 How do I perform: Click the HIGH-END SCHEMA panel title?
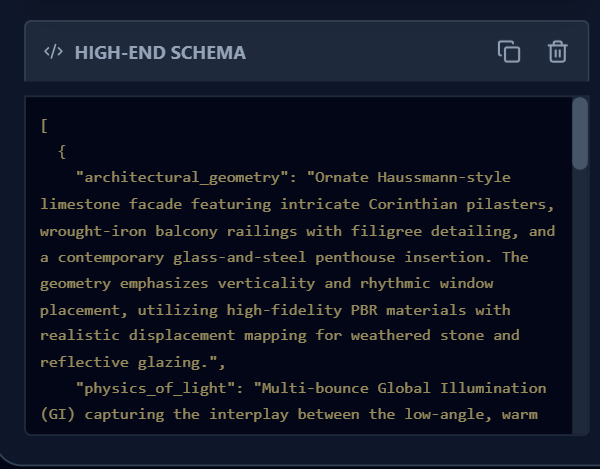tap(160, 52)
